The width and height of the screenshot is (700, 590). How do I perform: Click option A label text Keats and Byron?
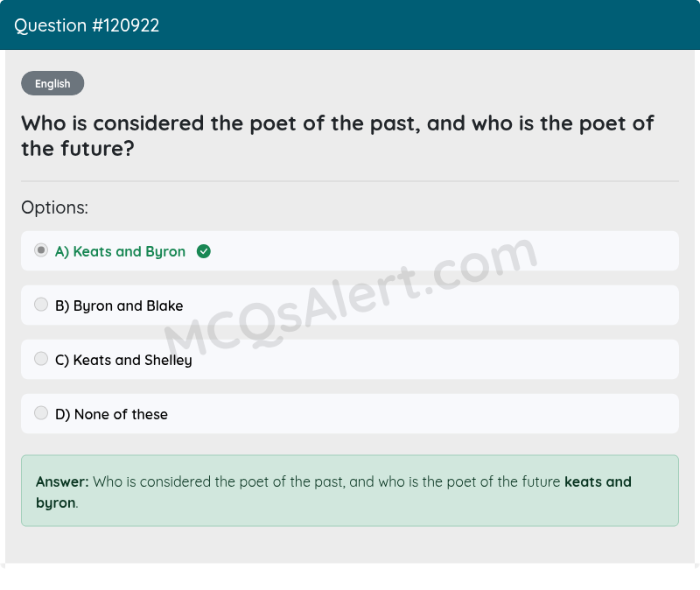tap(120, 251)
